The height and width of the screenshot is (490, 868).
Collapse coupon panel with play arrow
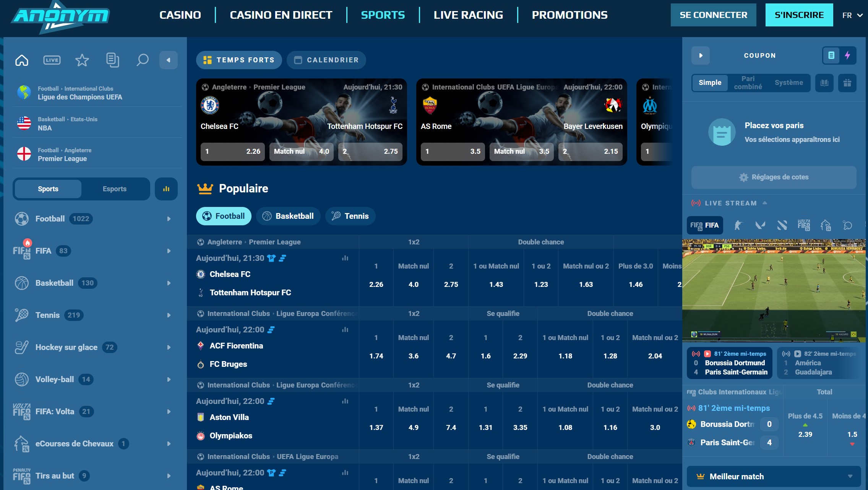coord(701,55)
